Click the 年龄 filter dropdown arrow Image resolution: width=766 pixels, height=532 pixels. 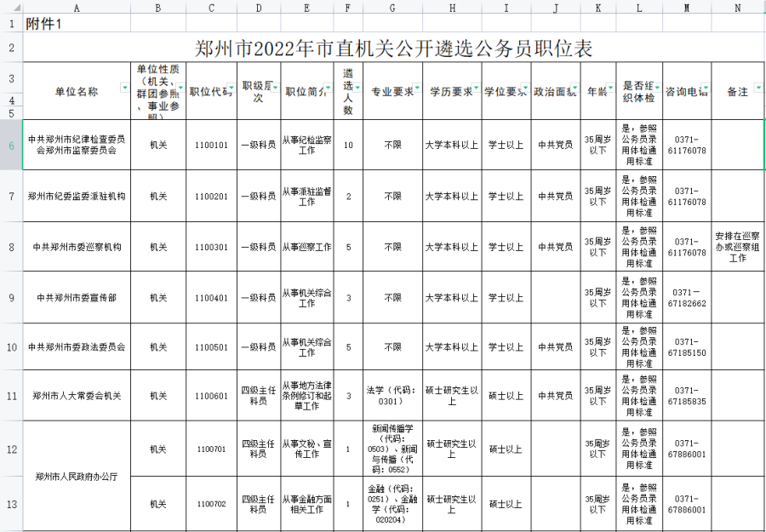pos(609,88)
